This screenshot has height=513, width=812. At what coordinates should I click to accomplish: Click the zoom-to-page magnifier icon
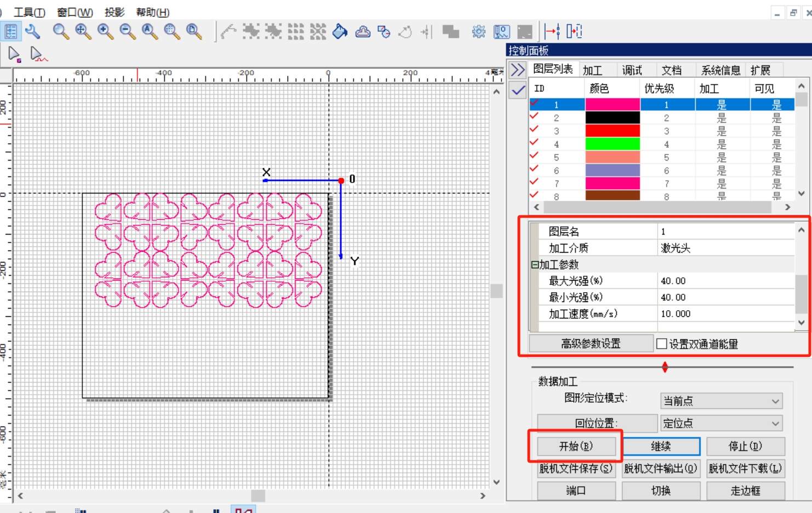[194, 31]
